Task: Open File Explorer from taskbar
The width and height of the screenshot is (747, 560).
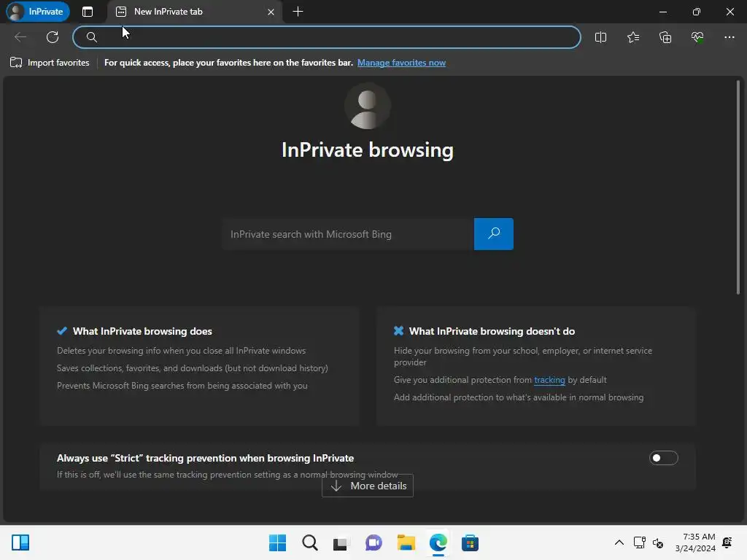Action: click(x=406, y=542)
